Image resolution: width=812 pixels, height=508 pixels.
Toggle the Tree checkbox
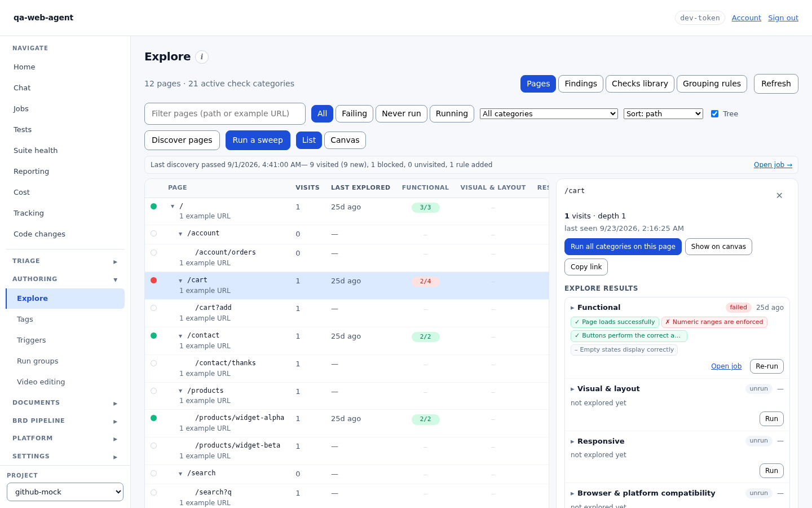(x=715, y=113)
